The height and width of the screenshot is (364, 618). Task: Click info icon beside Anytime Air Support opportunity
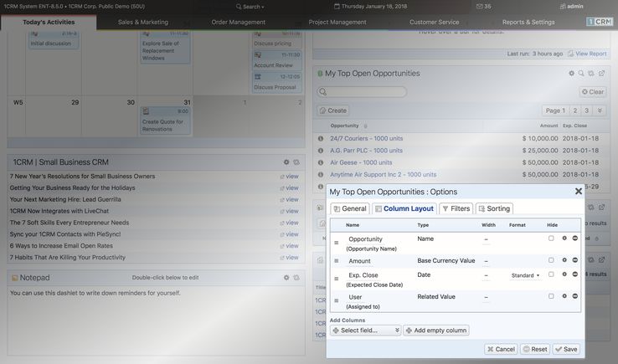pyautogui.click(x=321, y=175)
